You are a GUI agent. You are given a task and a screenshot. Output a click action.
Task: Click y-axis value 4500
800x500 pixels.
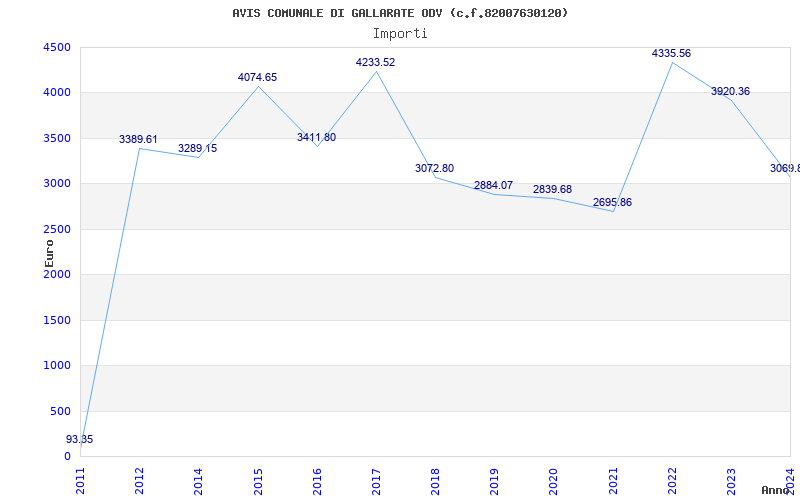coord(57,47)
